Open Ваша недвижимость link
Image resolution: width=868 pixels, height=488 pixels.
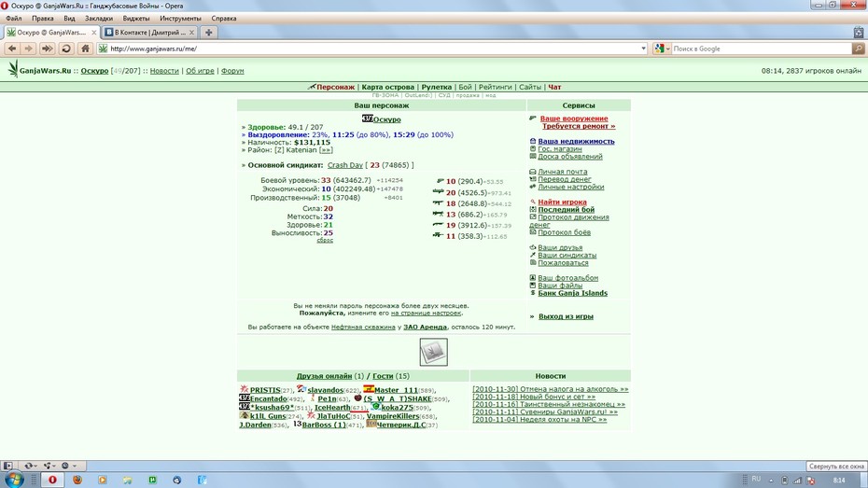coord(576,141)
